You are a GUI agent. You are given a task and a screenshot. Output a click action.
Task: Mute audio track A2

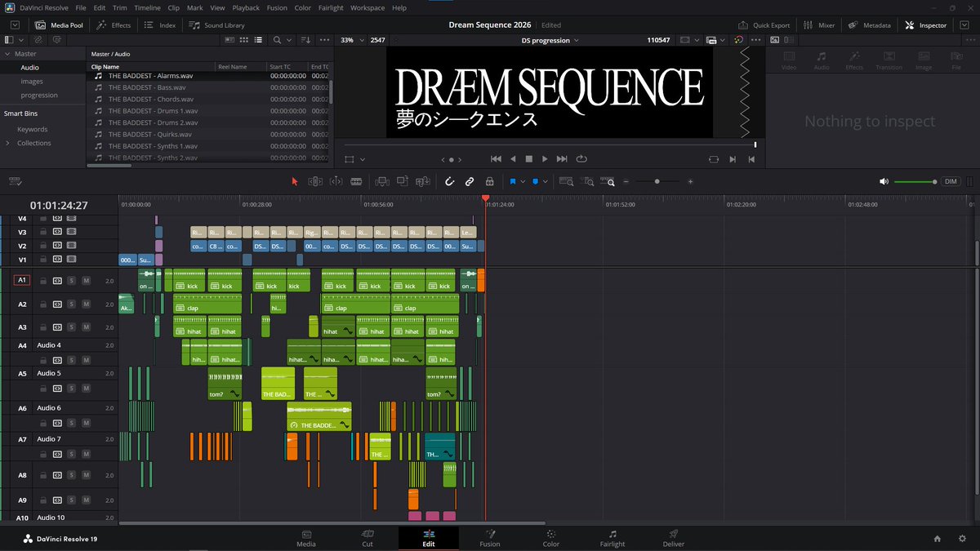pyautogui.click(x=86, y=304)
